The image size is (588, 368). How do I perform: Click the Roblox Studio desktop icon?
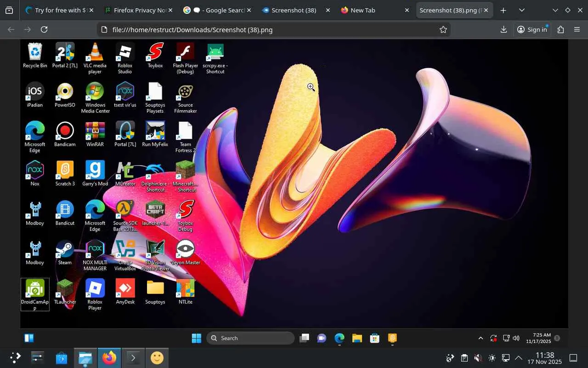click(x=125, y=58)
